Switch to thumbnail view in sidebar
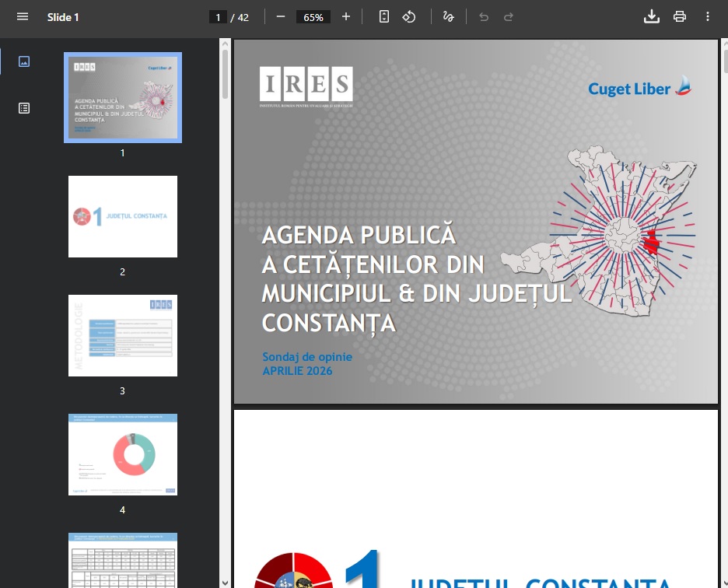728x588 pixels. (24, 61)
